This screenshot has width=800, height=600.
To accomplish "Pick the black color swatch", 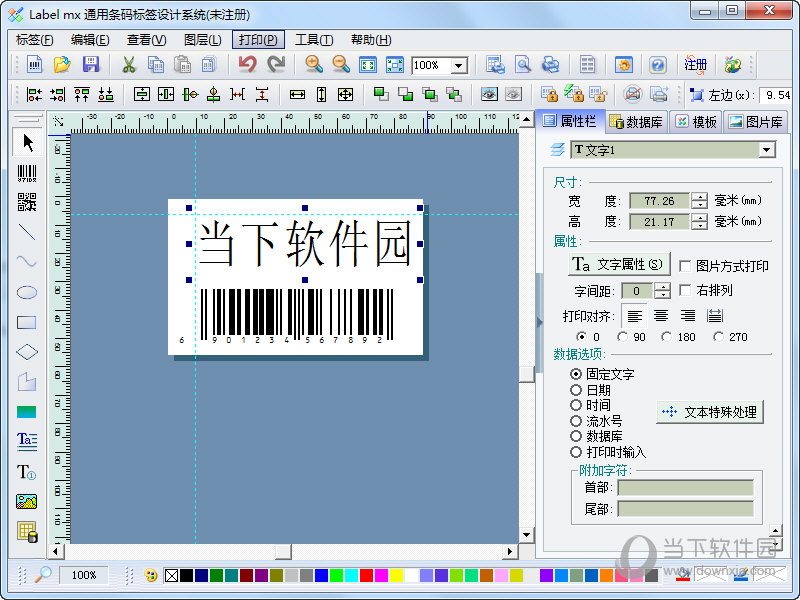I will (x=187, y=576).
